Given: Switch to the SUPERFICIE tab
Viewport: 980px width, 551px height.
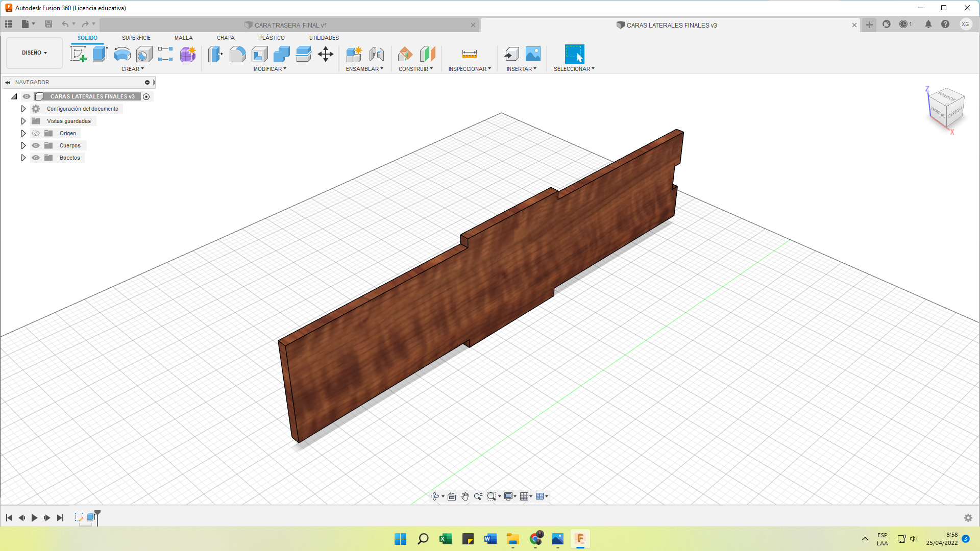Looking at the screenshot, I should [x=136, y=38].
